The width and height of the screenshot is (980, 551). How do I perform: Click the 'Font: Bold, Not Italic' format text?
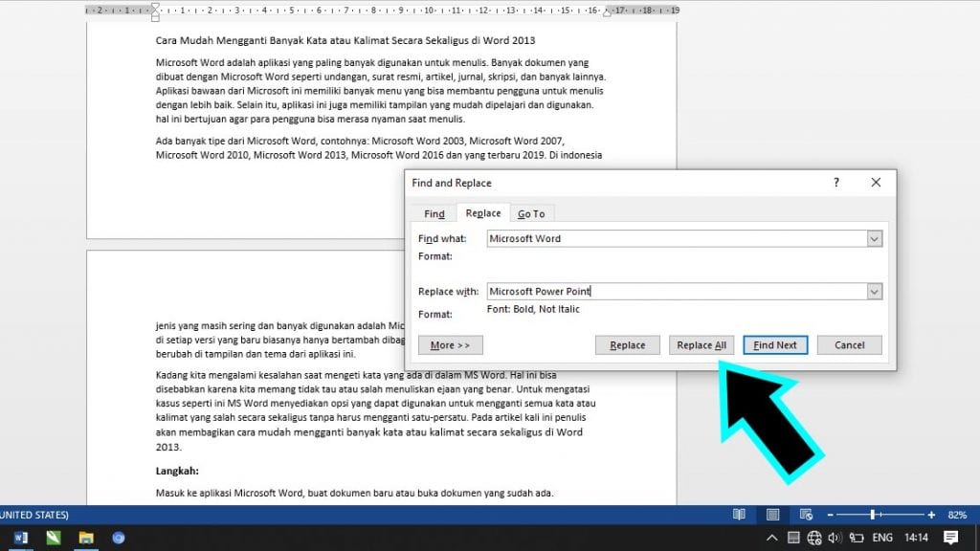pyautogui.click(x=533, y=309)
